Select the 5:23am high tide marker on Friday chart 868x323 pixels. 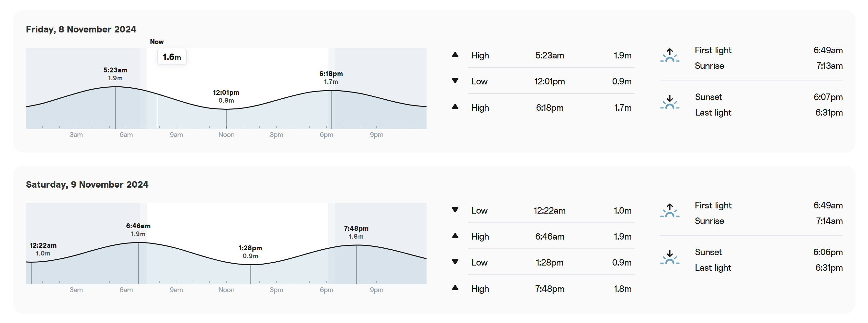click(115, 74)
